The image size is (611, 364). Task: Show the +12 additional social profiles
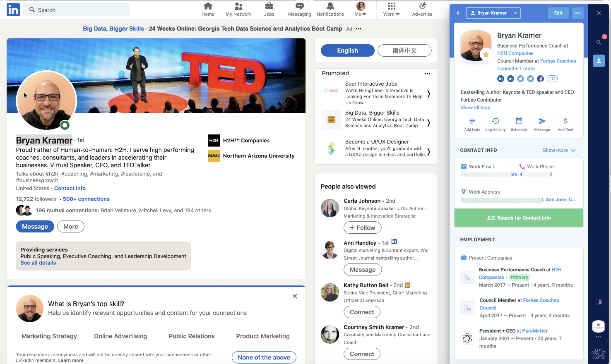(x=552, y=79)
